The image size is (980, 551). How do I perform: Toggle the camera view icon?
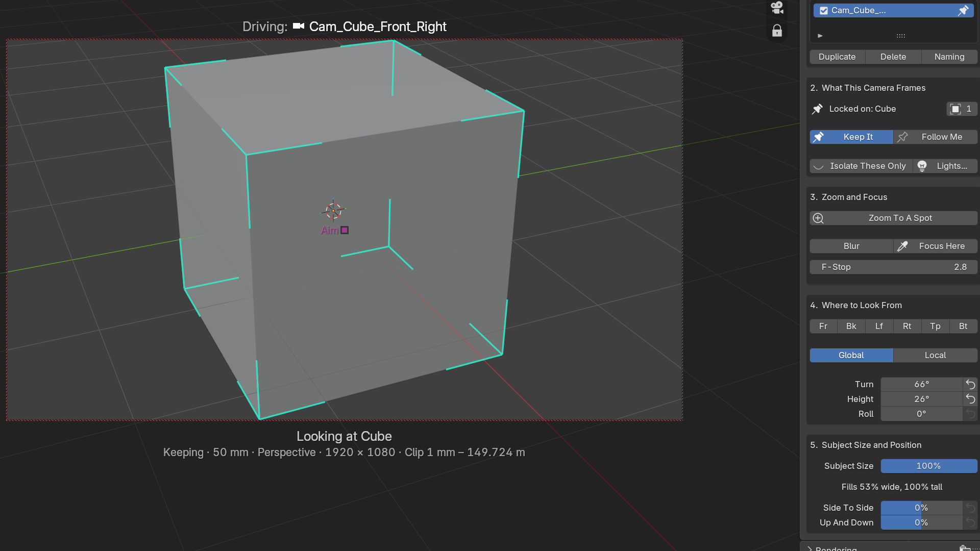(777, 7)
